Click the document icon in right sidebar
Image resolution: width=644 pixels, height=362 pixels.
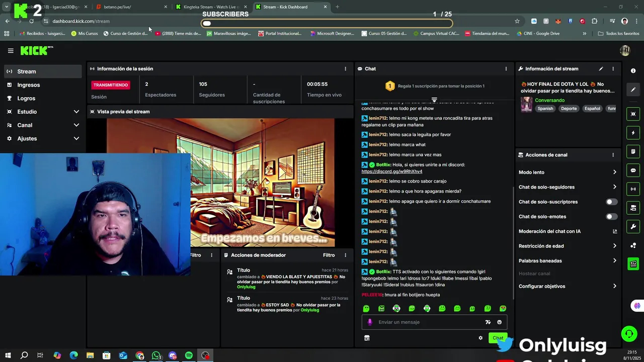633,151
